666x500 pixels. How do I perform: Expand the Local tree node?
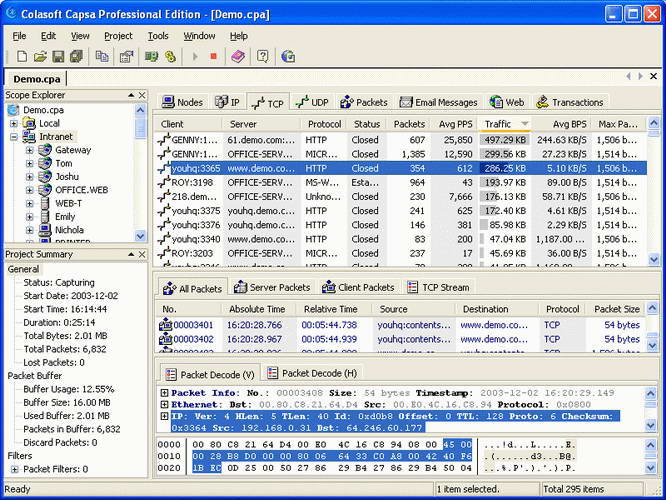[14, 124]
